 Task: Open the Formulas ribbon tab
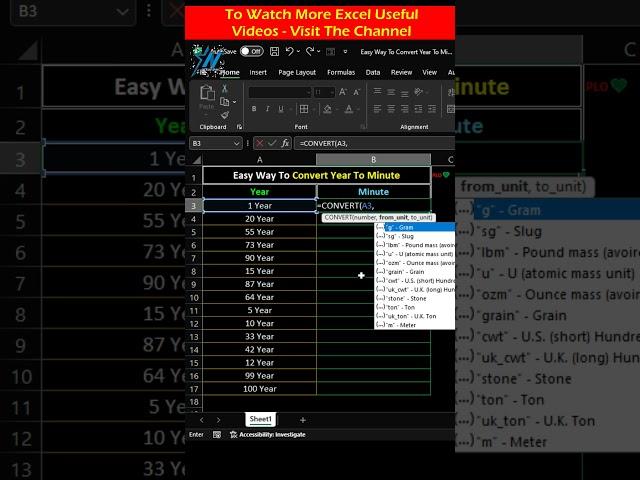[x=341, y=72]
